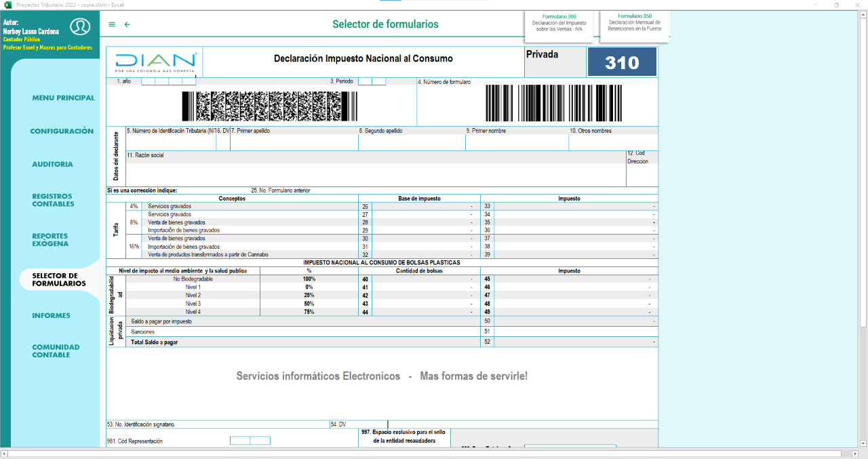
Task: Click the Excel icon in title bar
Action: pyautogui.click(x=8, y=5)
